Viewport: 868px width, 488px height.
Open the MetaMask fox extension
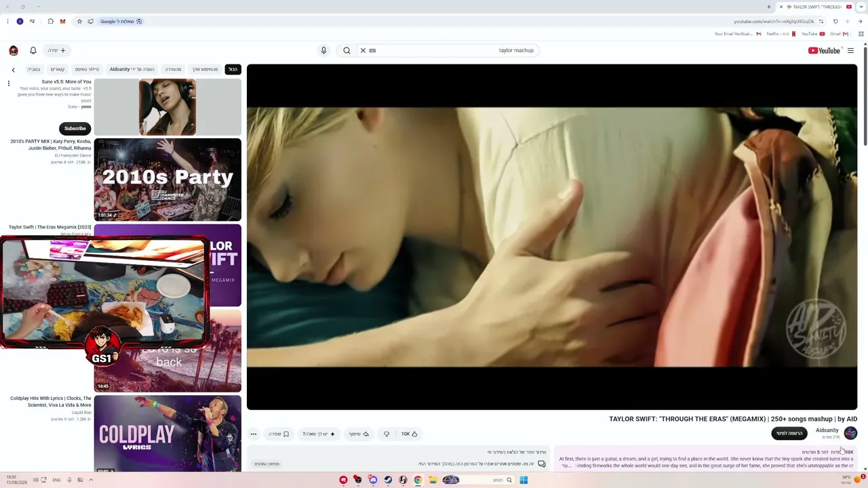62,21
